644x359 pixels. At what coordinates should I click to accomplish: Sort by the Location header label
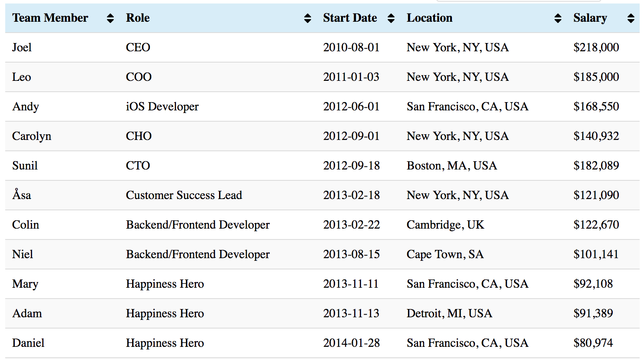[429, 18]
